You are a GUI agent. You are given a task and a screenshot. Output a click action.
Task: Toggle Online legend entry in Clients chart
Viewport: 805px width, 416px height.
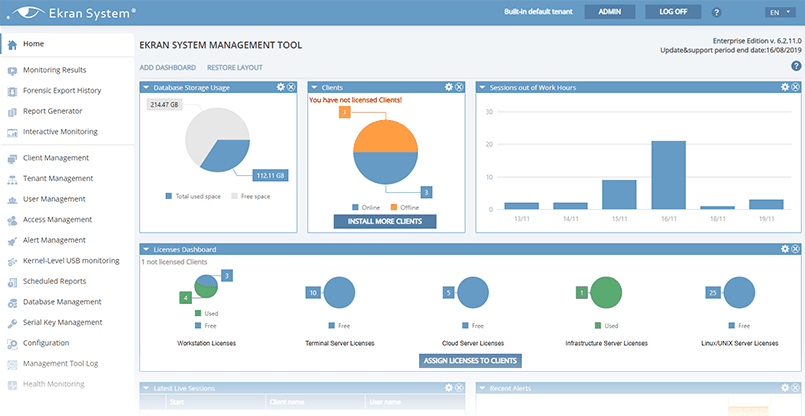366,207
